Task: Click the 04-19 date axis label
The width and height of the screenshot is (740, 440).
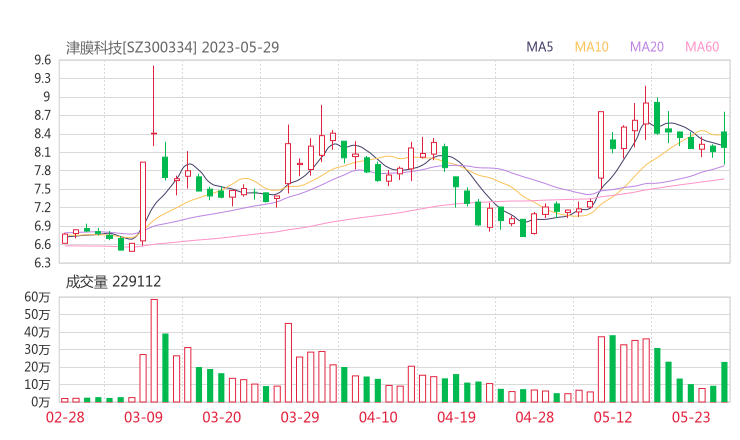Action: tap(456, 417)
